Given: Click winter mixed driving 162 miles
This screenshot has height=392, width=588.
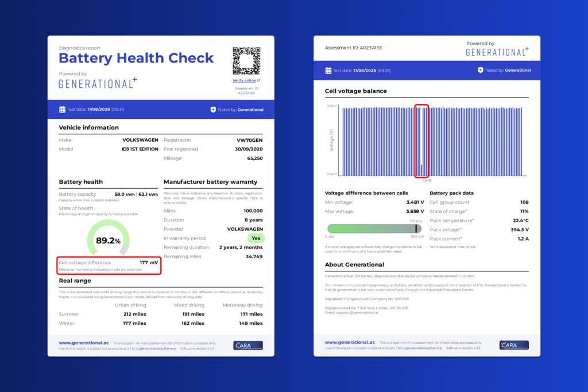Looking at the screenshot, I should (193, 324).
